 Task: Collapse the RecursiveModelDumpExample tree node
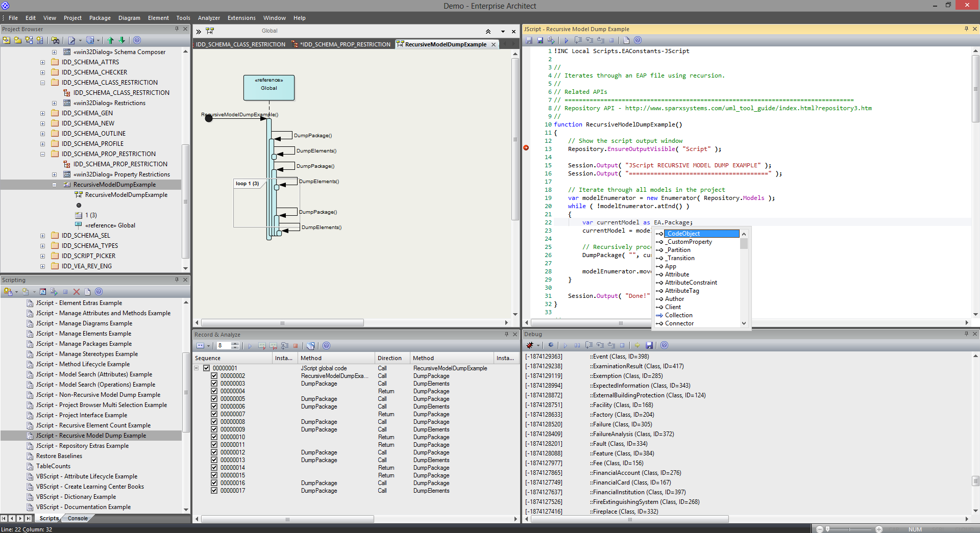coord(55,185)
